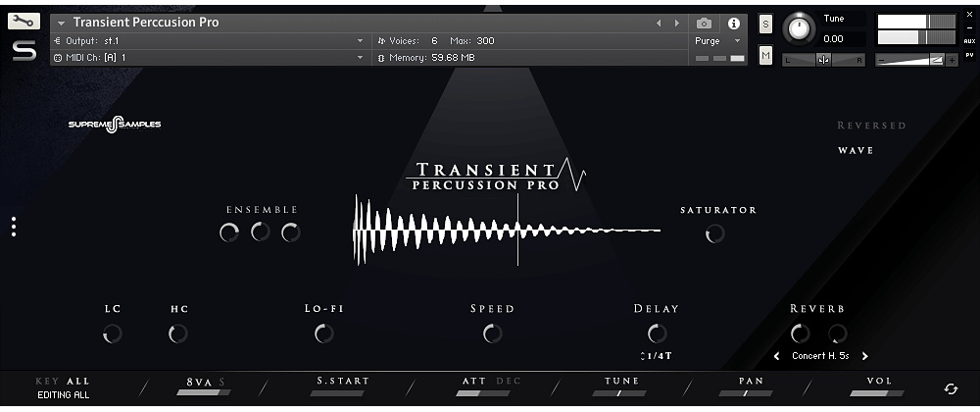This screenshot has height=412, width=980.
Task: Toggle the Solo S button
Action: click(765, 24)
